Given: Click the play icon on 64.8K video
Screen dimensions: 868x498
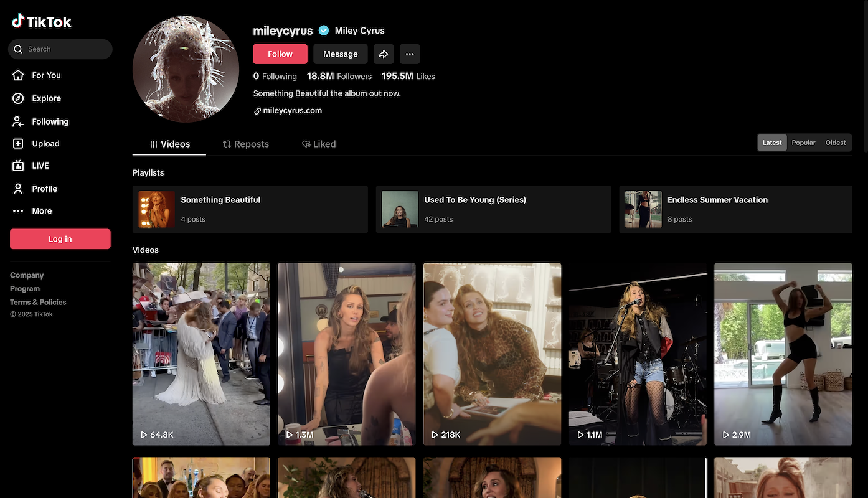Looking at the screenshot, I should 144,435.
